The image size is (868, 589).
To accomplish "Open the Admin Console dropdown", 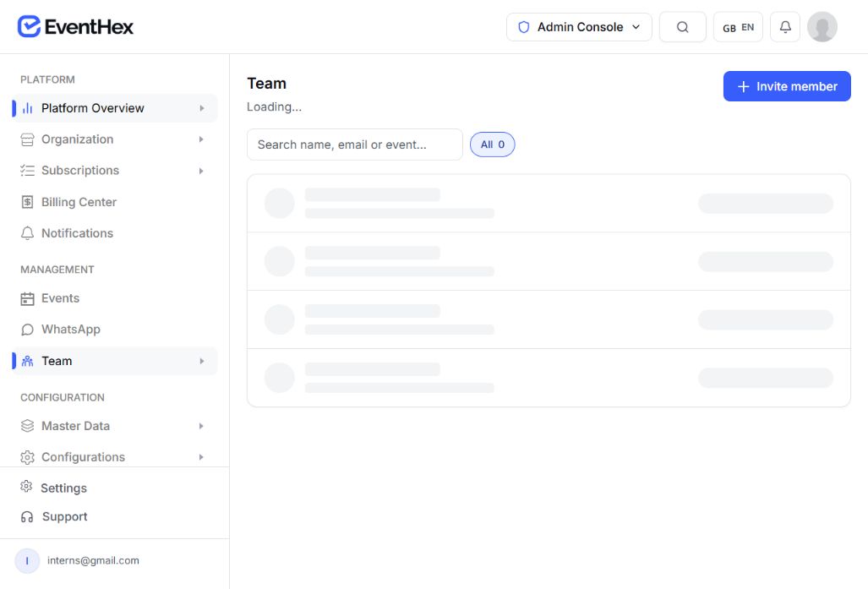I will [579, 27].
